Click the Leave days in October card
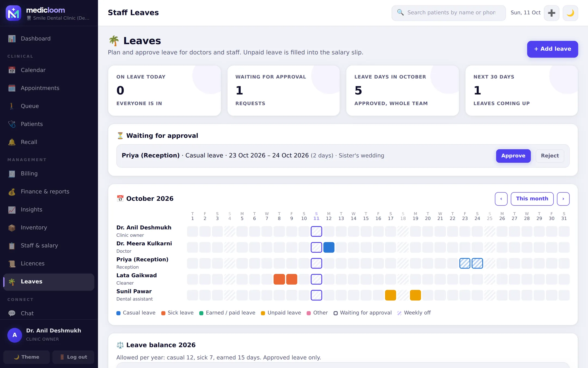The height and width of the screenshot is (368, 588). click(x=402, y=91)
